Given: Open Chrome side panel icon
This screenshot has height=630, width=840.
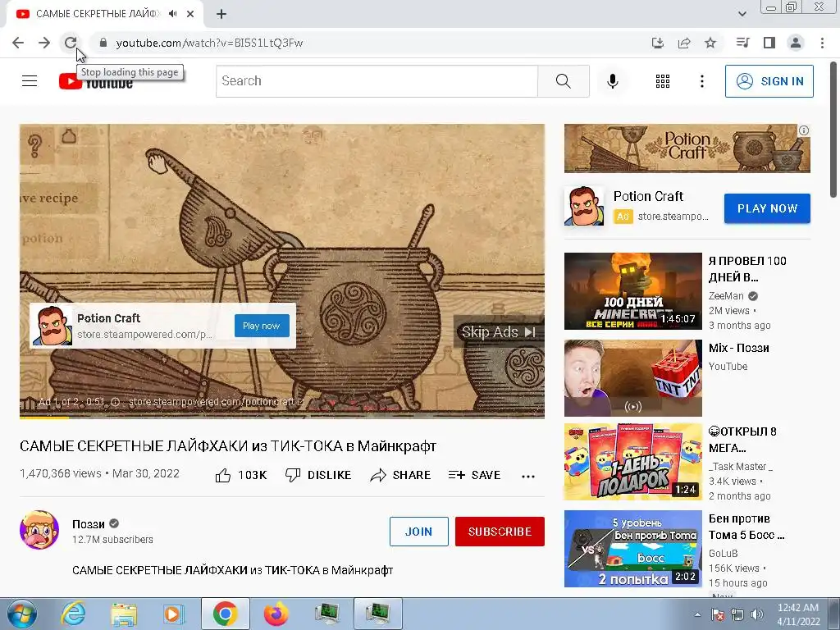Looking at the screenshot, I should pyautogui.click(x=769, y=43).
